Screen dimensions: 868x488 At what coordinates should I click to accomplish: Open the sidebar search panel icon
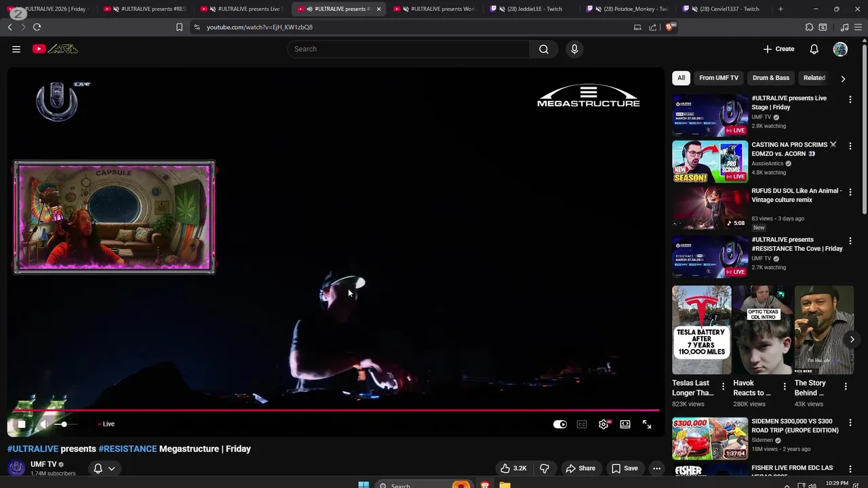click(823, 27)
